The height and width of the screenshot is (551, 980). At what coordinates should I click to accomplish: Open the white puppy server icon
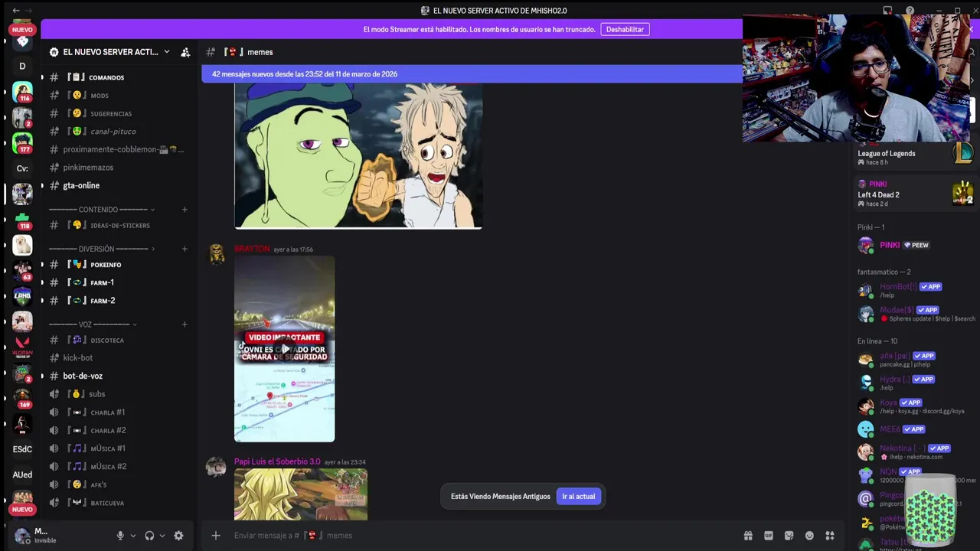point(22,245)
